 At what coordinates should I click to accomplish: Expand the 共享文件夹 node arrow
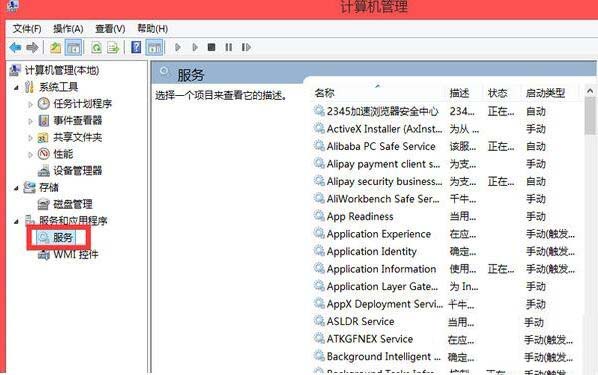[31, 138]
